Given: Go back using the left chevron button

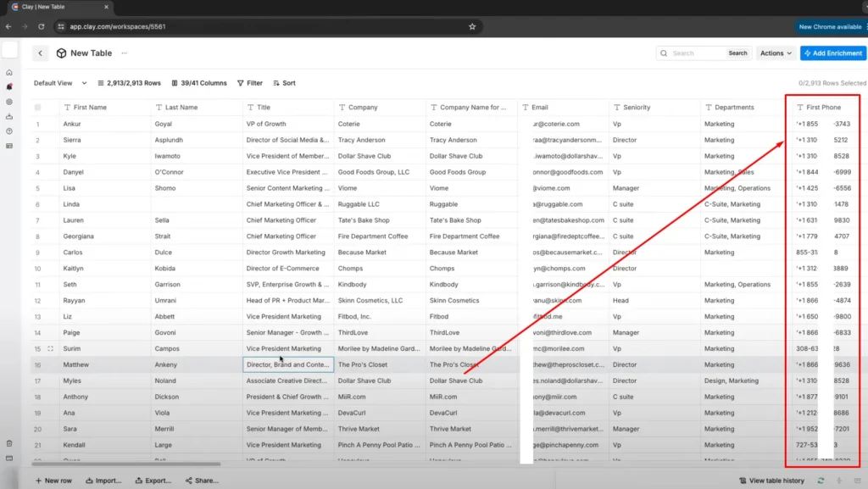Looking at the screenshot, I should click(x=41, y=53).
